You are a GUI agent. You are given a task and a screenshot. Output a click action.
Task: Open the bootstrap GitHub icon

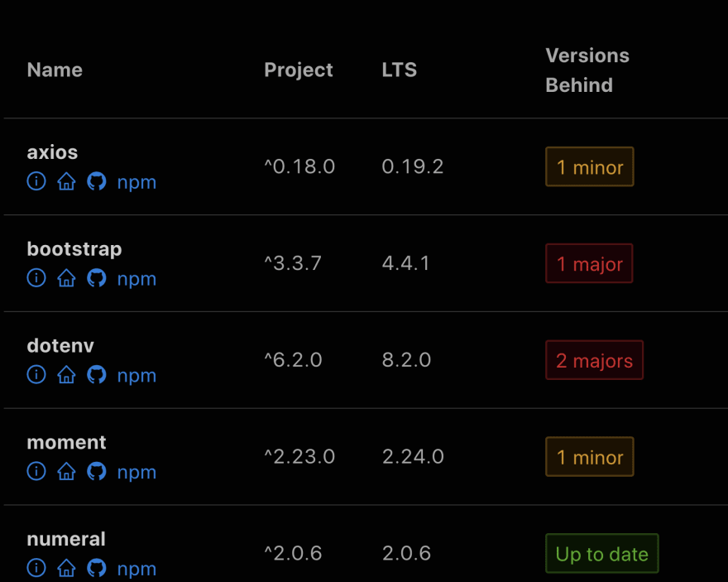pyautogui.click(x=97, y=278)
